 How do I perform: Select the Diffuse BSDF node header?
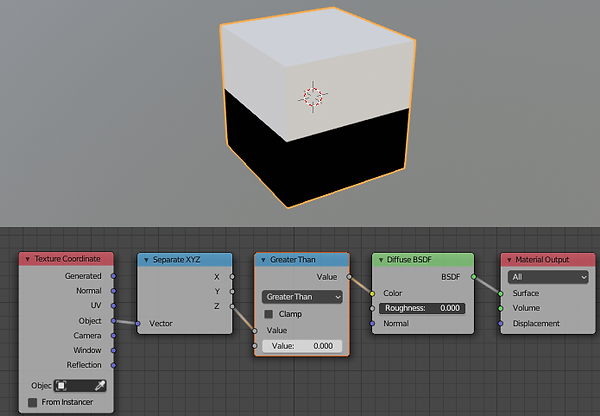pyautogui.click(x=423, y=260)
